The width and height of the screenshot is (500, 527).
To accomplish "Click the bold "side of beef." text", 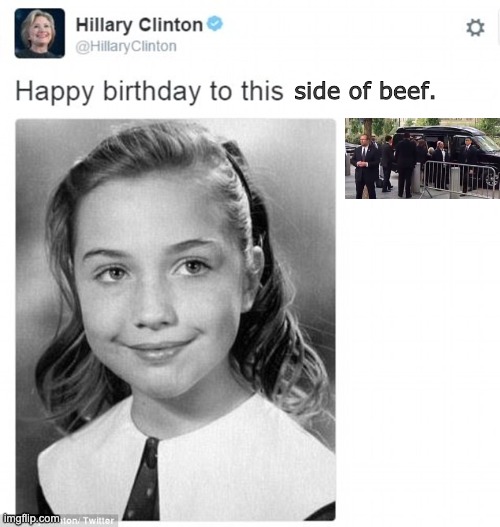I will tap(365, 91).
